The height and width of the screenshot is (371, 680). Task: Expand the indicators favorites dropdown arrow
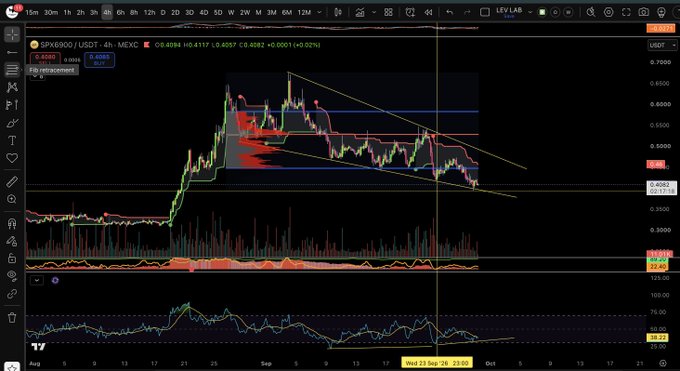pos(374,12)
